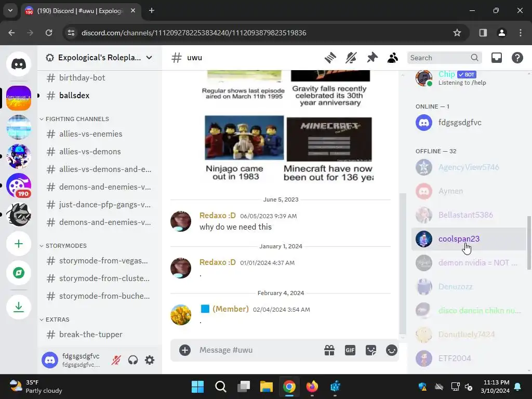532x399 pixels.
Task: Open the sticker picker icon
Action: point(371,350)
